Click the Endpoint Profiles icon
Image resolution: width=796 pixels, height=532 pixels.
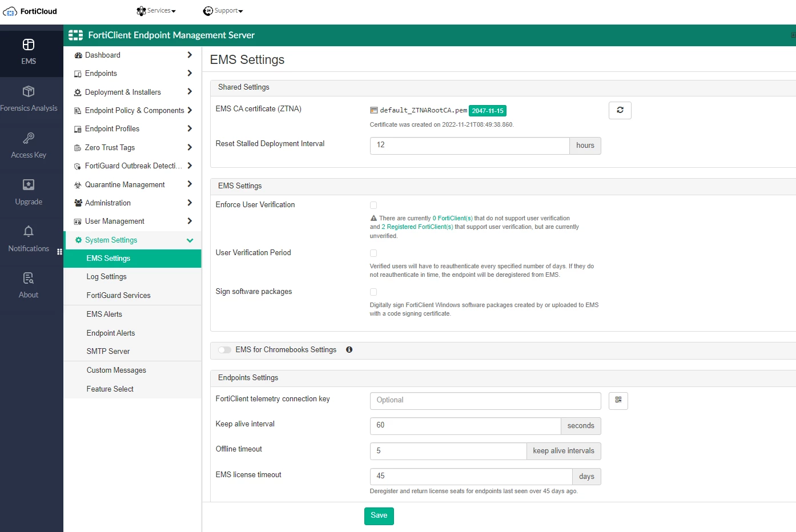tap(78, 129)
